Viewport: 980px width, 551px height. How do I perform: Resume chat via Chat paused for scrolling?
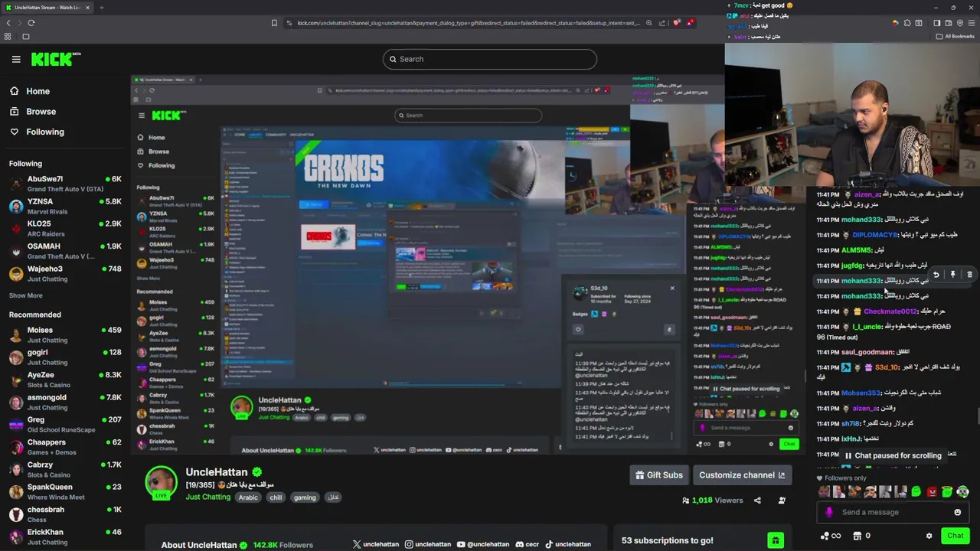click(893, 455)
